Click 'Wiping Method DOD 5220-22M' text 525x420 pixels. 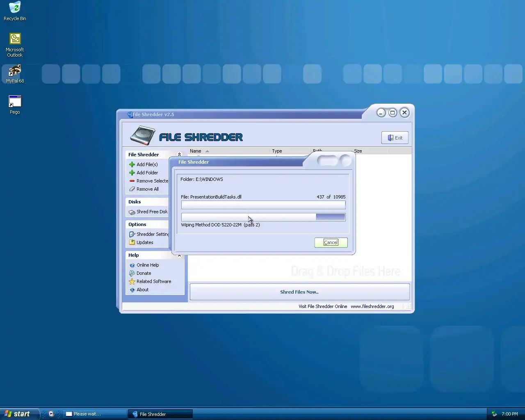(211, 225)
